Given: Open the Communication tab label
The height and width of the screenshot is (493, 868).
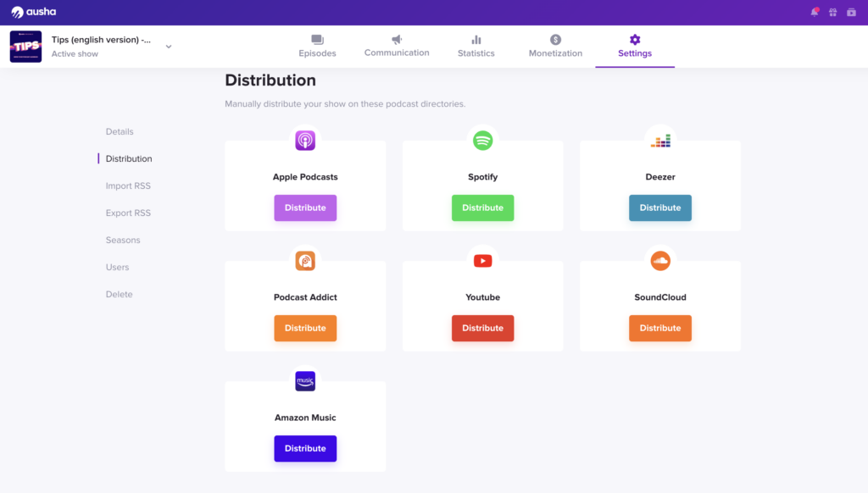Looking at the screenshot, I should pyautogui.click(x=397, y=53).
